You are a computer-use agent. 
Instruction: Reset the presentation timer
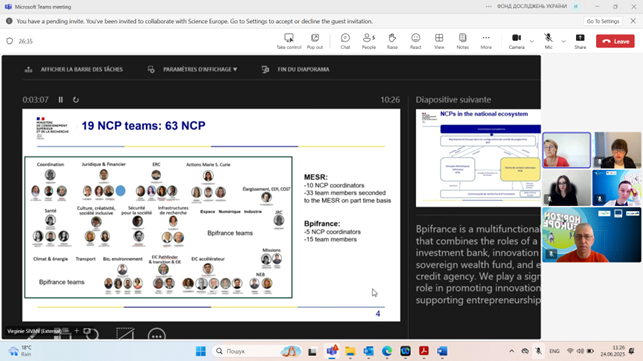(76, 100)
